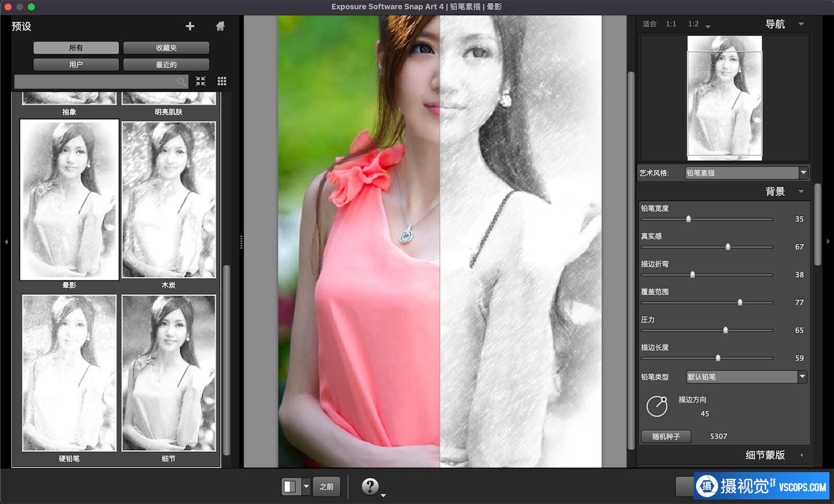This screenshot has width=834, height=504.
Task: Click the home icon in presets panel
Action: coord(220,26)
